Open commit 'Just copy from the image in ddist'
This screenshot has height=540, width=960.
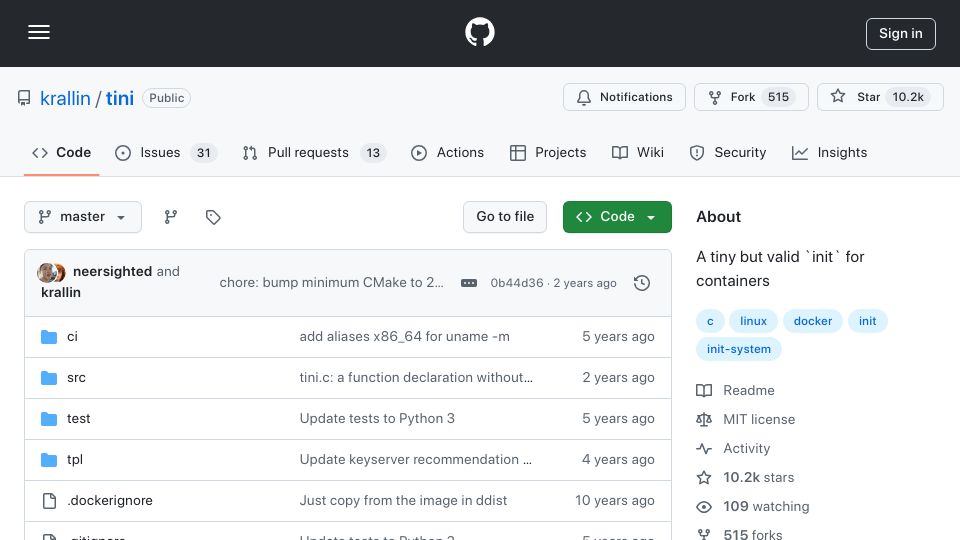(403, 501)
